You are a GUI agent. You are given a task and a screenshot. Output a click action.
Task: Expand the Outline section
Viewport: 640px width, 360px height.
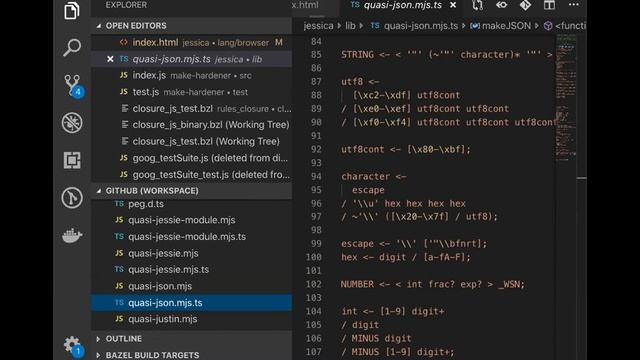click(191, 339)
